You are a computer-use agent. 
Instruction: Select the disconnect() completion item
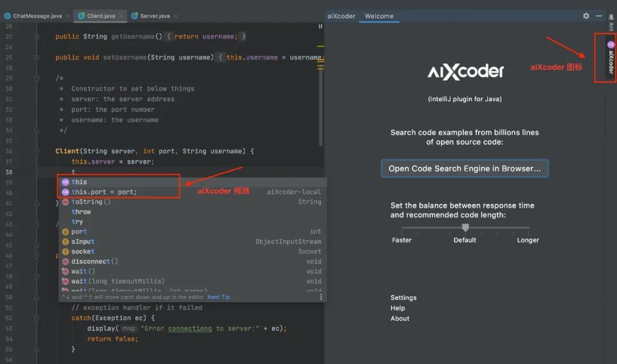[193, 261]
